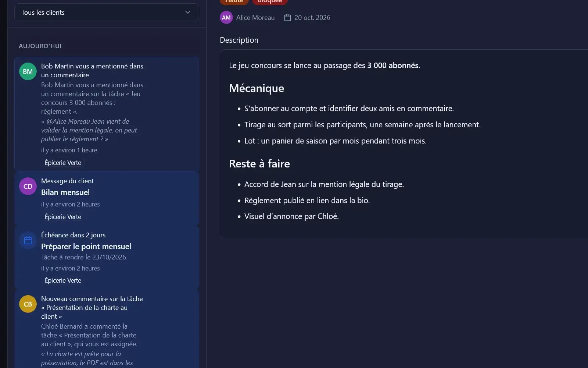Click the Reste à faire heading
The width and height of the screenshot is (588, 368).
[259, 164]
